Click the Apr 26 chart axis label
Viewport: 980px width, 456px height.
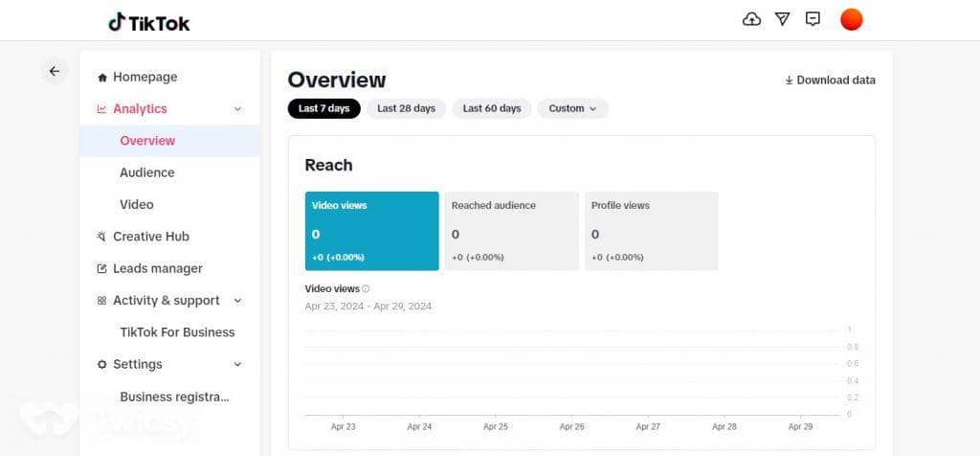pos(572,426)
